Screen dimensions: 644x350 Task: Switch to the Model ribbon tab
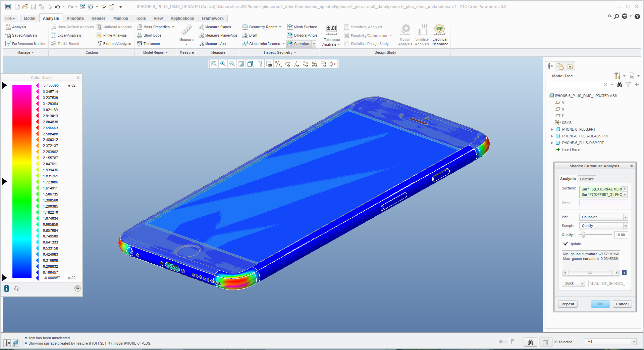click(x=30, y=18)
